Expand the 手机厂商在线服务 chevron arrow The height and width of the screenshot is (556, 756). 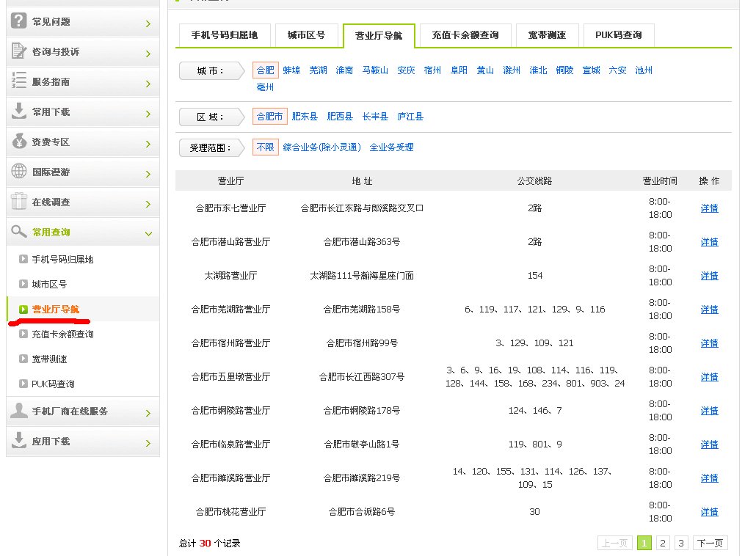coord(148,414)
